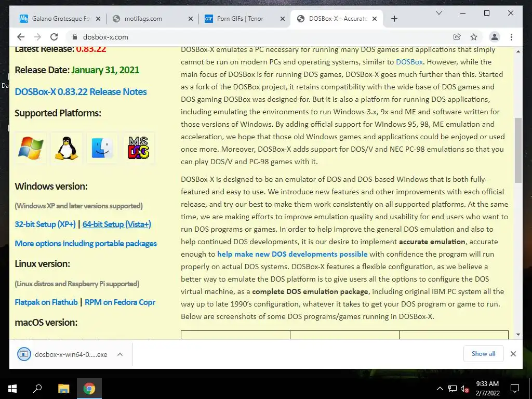Open the Chrome three-dot menu

[511, 37]
